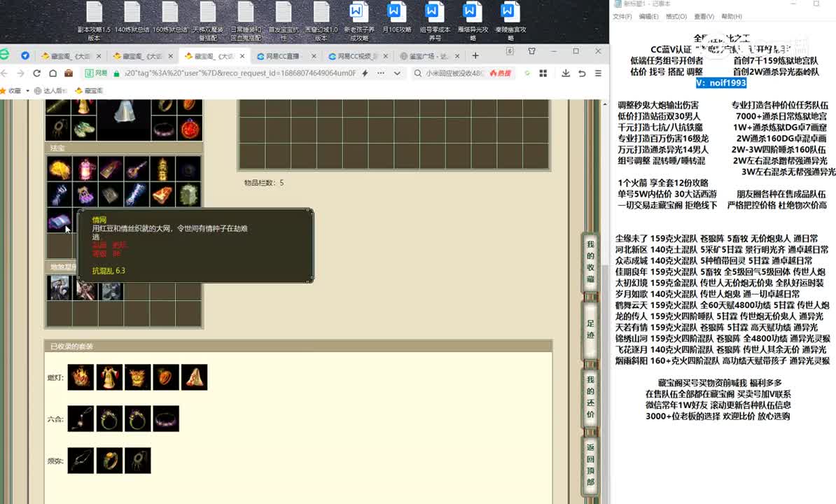This screenshot has height=504, width=836.
Task: Select the golden pagoda 法宝 item
Action: pos(162,169)
